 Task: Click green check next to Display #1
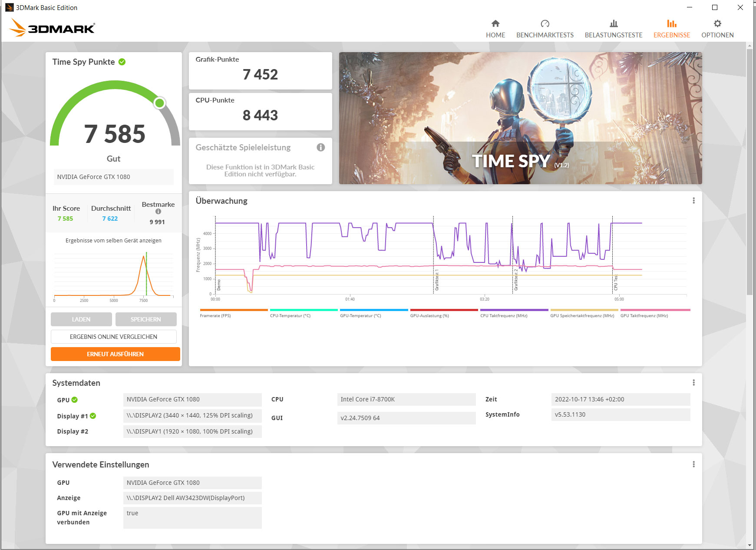93,416
